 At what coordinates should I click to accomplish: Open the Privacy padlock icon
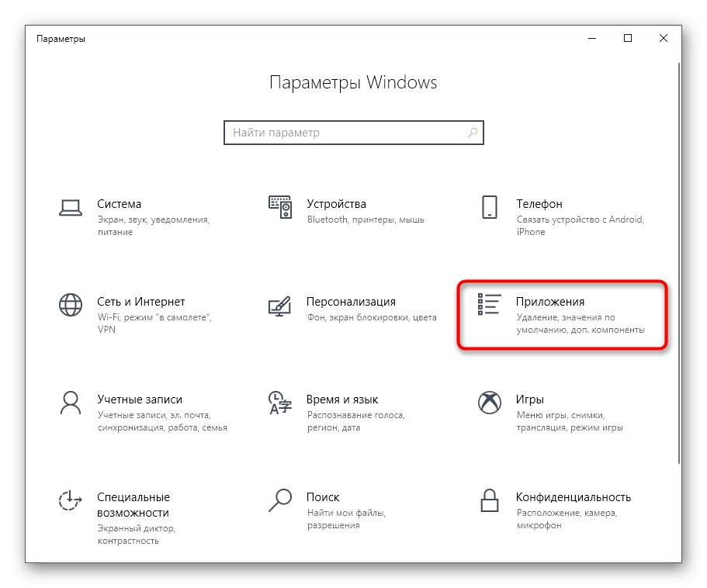point(489,500)
